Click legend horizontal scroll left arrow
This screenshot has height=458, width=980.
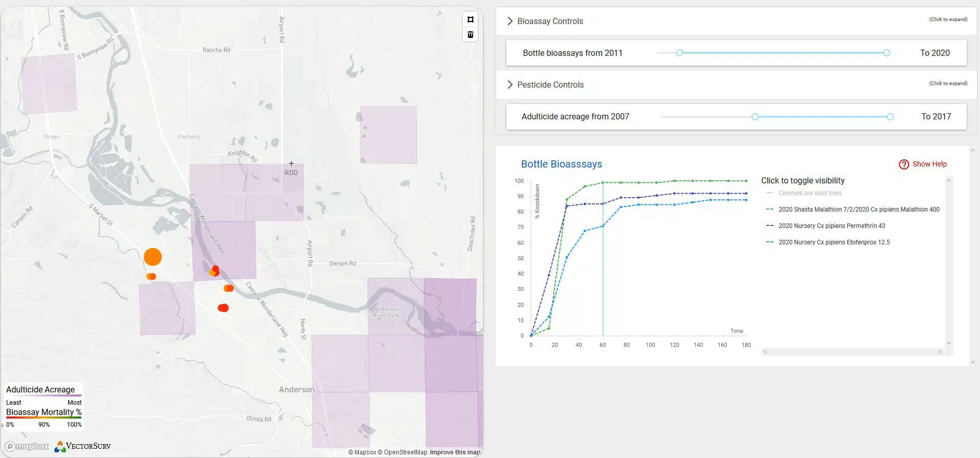[765, 351]
